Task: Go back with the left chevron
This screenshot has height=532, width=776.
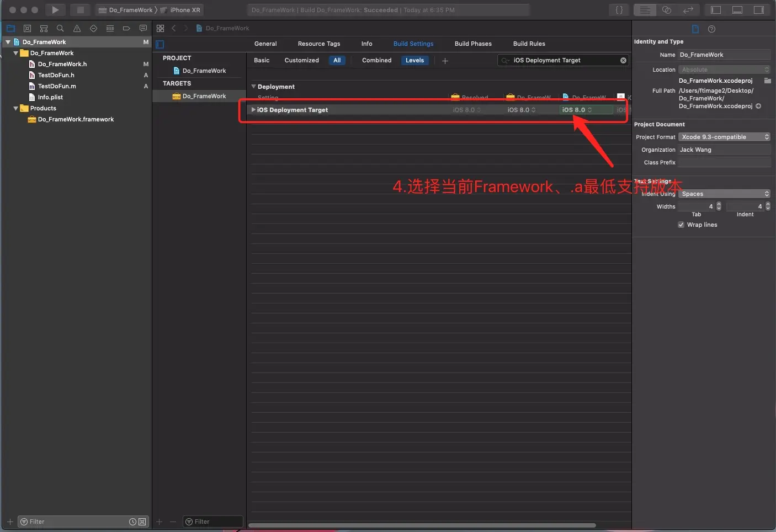Action: coord(174,28)
